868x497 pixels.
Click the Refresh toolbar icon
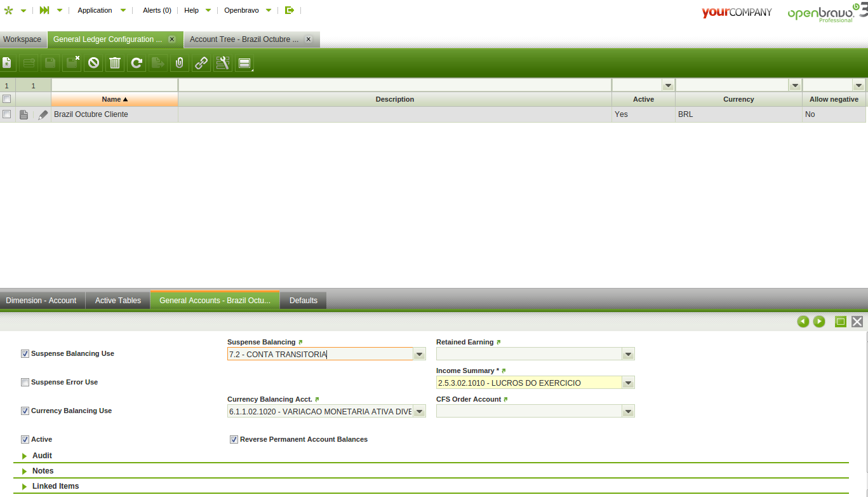click(137, 63)
